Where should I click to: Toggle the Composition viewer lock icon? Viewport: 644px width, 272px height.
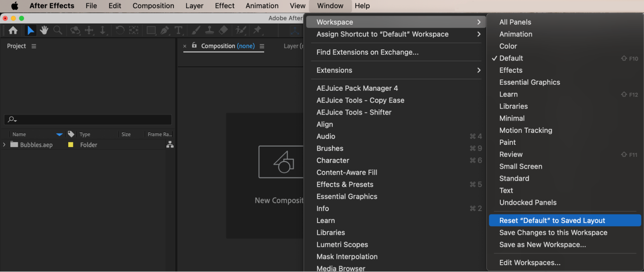tap(194, 45)
